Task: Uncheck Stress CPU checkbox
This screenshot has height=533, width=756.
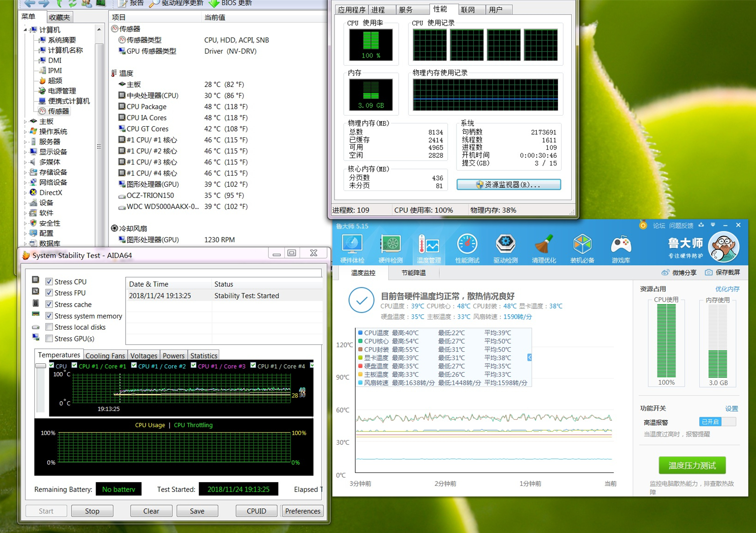Action: tap(49, 282)
